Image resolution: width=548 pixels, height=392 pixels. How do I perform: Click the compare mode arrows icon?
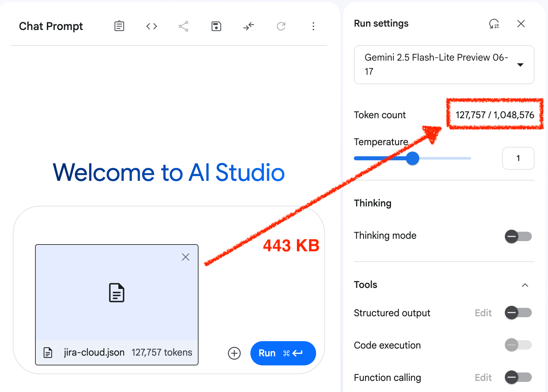click(249, 26)
